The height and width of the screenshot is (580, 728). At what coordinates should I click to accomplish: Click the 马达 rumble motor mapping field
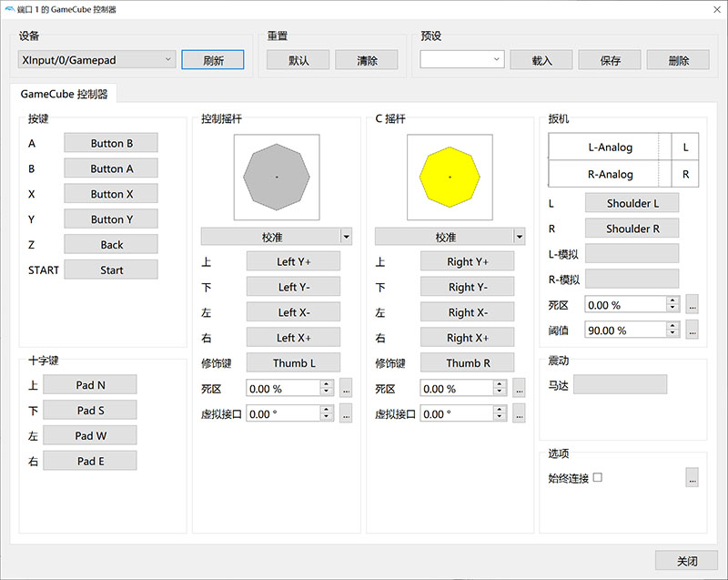click(620, 384)
